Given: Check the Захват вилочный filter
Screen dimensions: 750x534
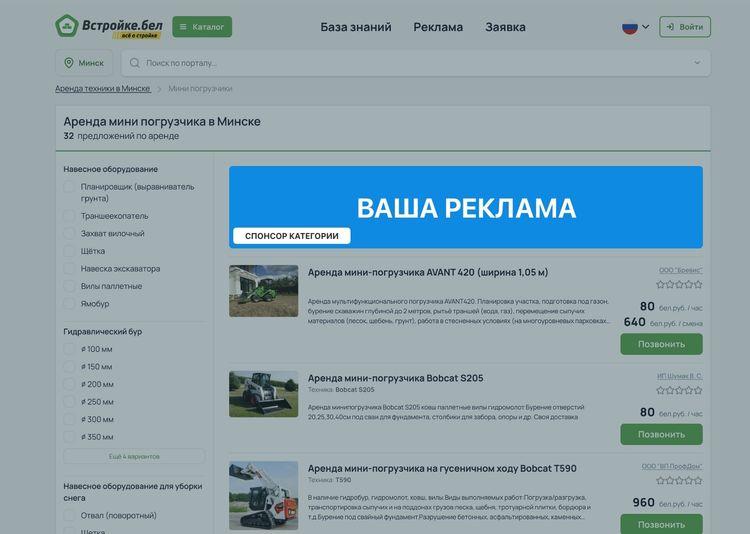Looking at the screenshot, I should [x=69, y=234].
